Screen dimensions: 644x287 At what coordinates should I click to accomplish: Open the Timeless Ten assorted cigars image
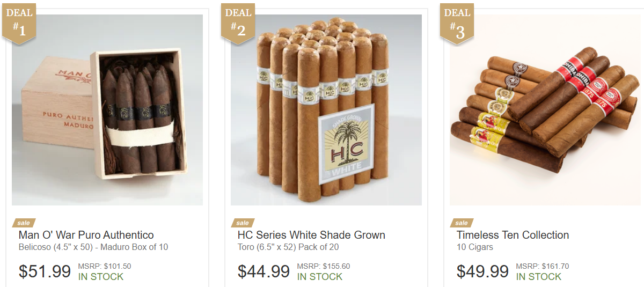[x=545, y=110]
